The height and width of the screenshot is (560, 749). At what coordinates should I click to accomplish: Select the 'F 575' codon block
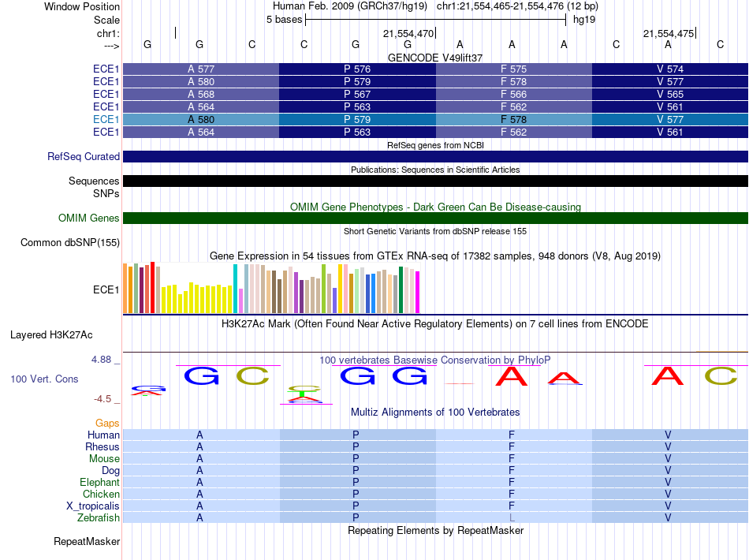coord(513,69)
